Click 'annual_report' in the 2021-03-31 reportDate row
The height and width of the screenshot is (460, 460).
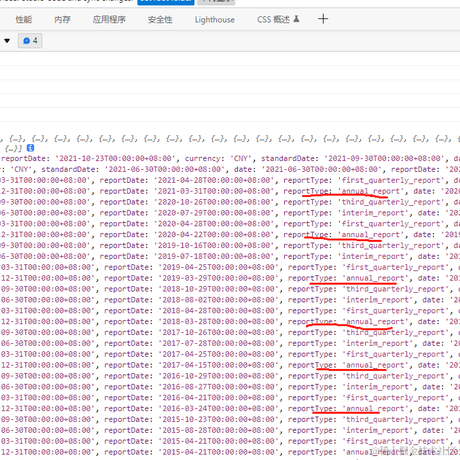(x=371, y=191)
